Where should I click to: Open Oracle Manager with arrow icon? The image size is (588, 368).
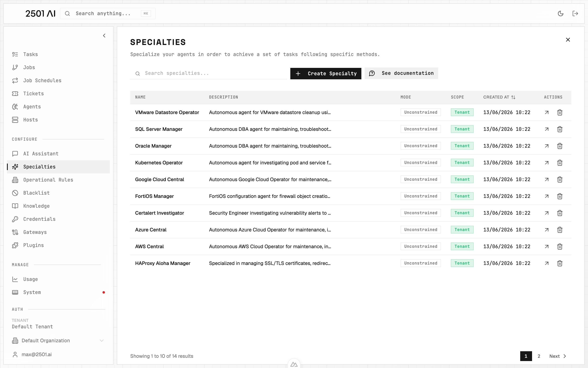[x=547, y=146]
